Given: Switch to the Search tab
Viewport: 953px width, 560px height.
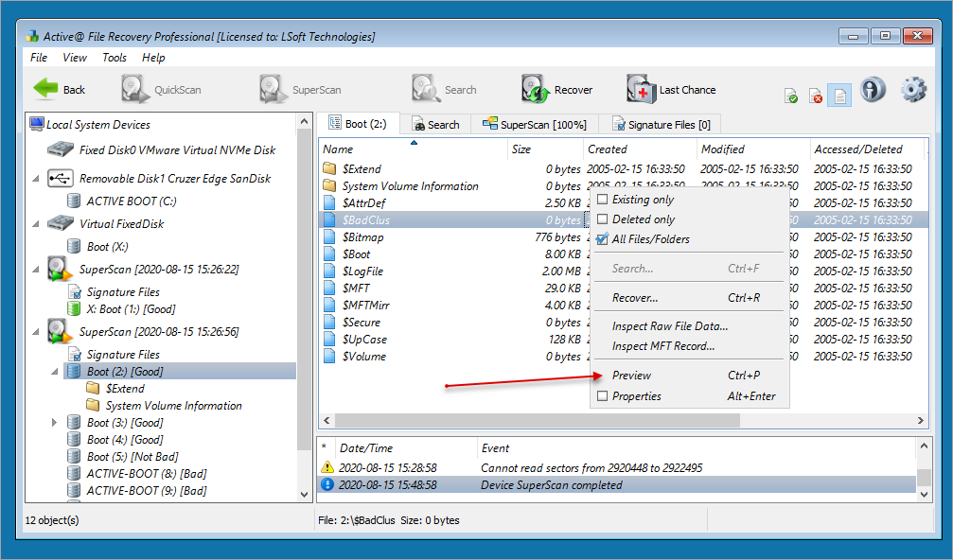Looking at the screenshot, I should coord(435,125).
